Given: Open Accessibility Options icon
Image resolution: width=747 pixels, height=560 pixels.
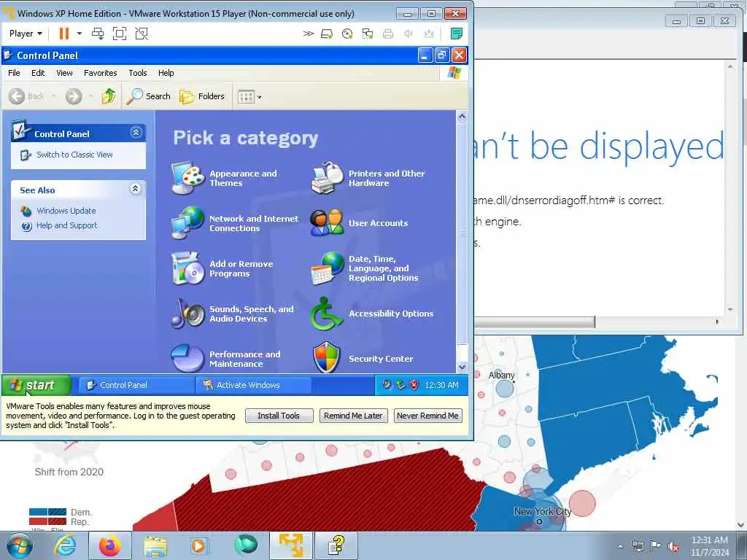Looking at the screenshot, I should click(327, 314).
